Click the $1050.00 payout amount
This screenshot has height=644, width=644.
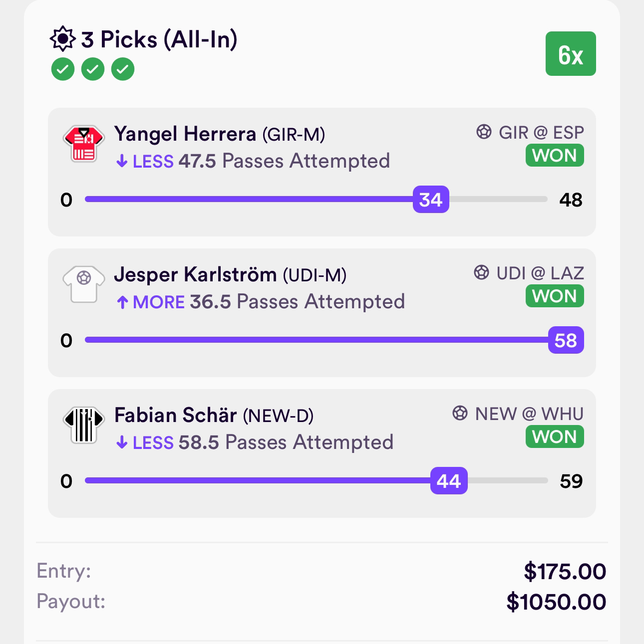pyautogui.click(x=556, y=602)
